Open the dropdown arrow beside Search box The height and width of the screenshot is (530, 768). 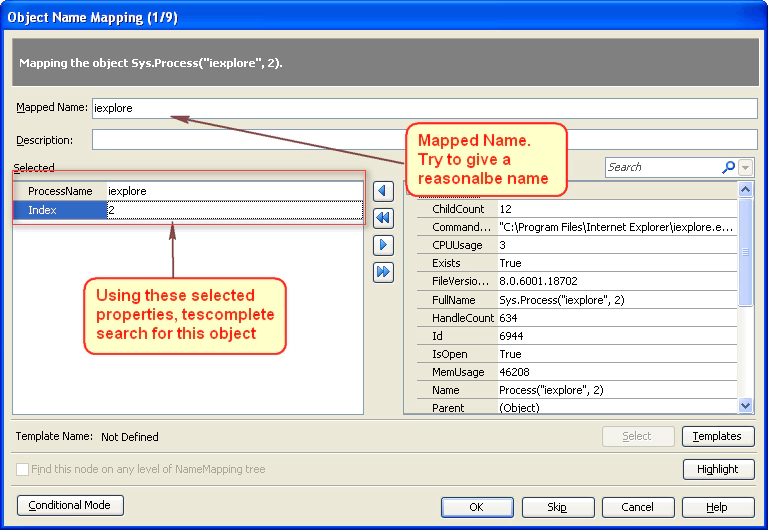coord(746,167)
